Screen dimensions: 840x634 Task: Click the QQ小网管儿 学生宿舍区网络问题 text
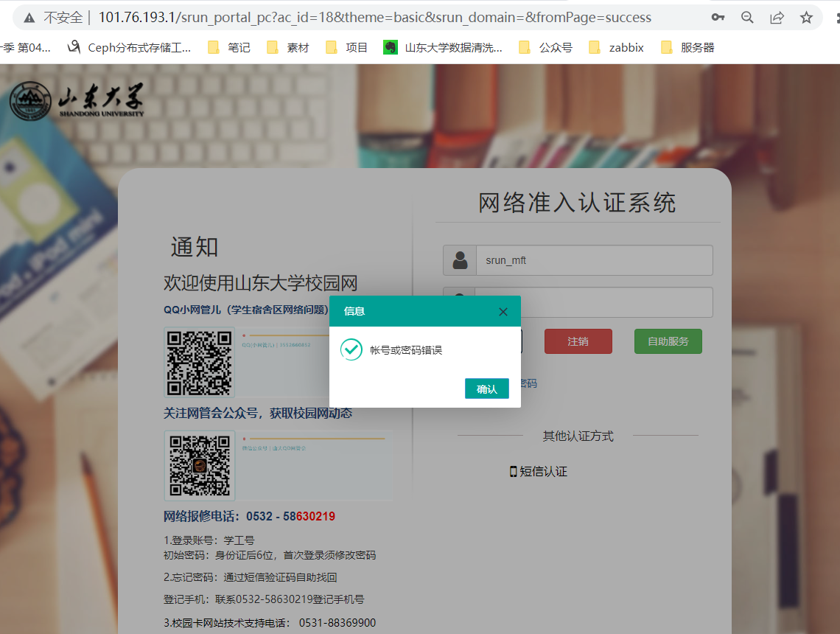coord(246,310)
